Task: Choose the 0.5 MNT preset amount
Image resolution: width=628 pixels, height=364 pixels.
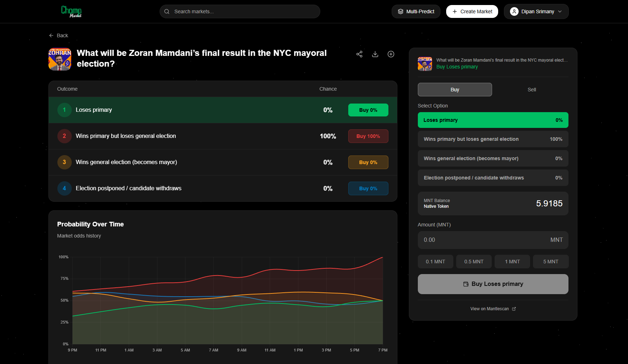Action: click(474, 262)
